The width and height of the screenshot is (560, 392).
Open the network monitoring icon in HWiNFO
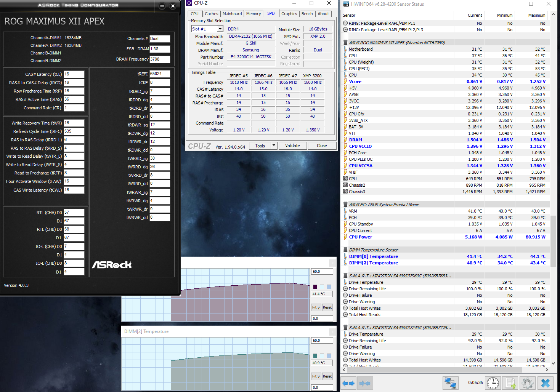[451, 383]
